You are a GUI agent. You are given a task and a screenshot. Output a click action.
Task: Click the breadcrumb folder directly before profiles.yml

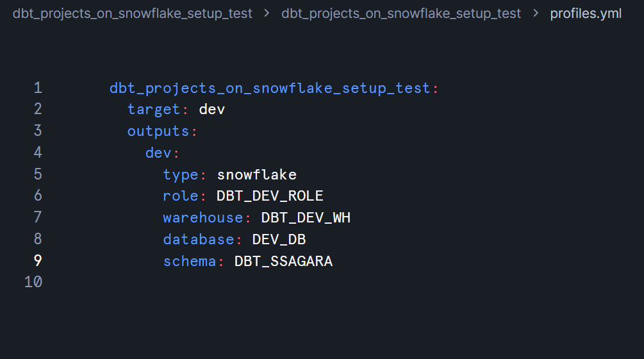[401, 13]
